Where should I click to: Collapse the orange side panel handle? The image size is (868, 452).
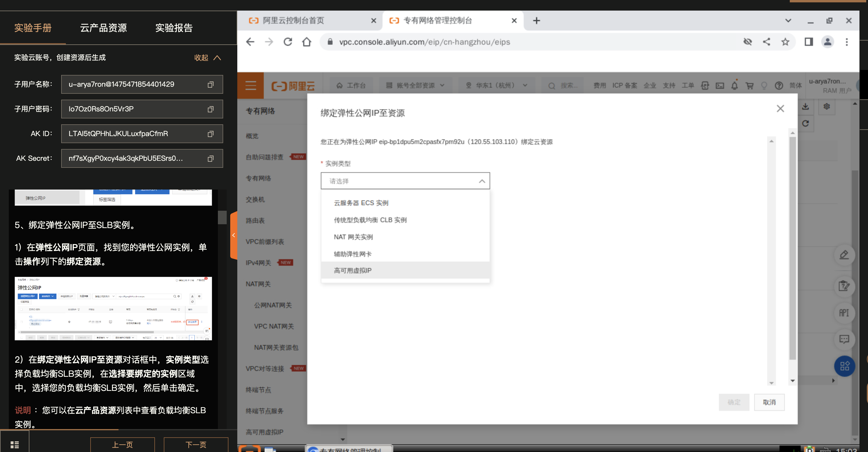(233, 235)
